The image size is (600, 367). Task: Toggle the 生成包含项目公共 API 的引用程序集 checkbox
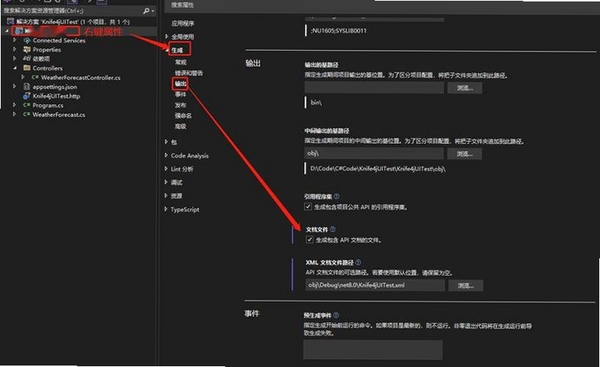pos(308,207)
